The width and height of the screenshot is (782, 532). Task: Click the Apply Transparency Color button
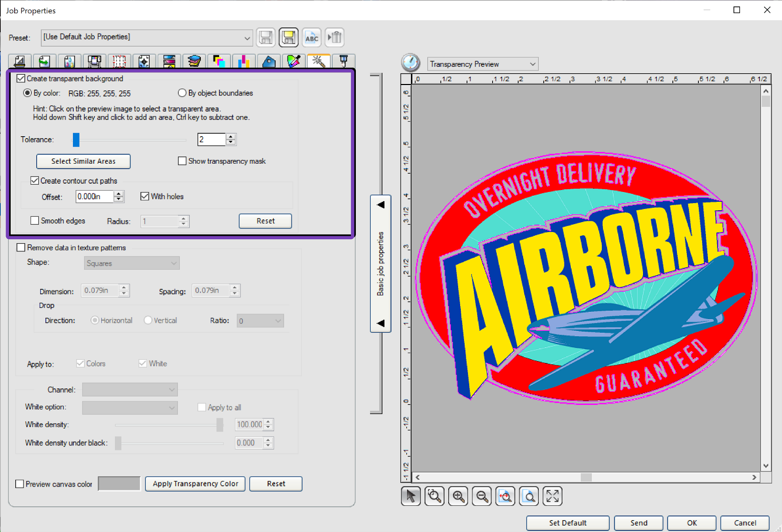[195, 484]
